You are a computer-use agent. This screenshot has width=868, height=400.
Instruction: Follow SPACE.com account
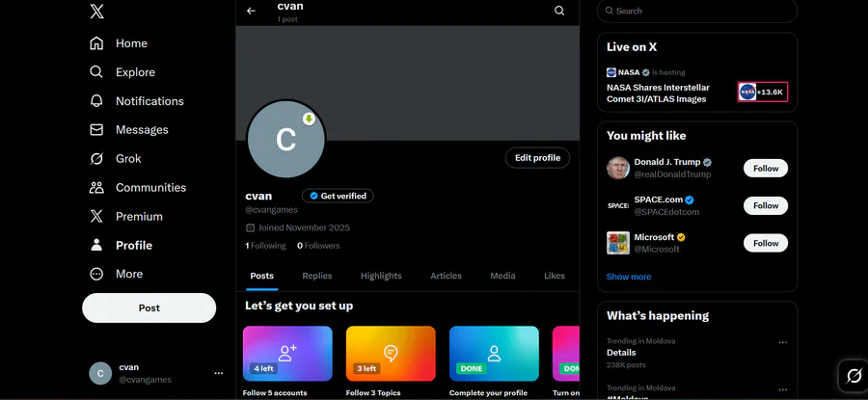coord(766,205)
